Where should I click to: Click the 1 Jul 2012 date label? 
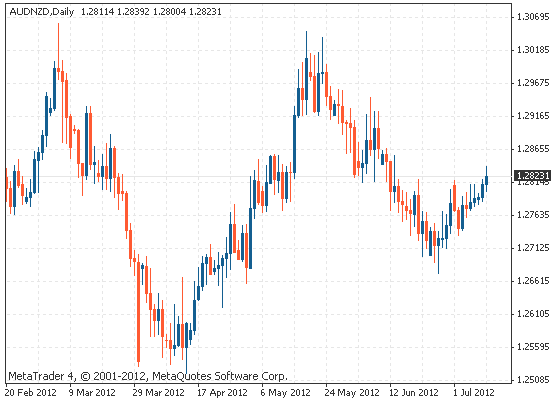(x=473, y=393)
